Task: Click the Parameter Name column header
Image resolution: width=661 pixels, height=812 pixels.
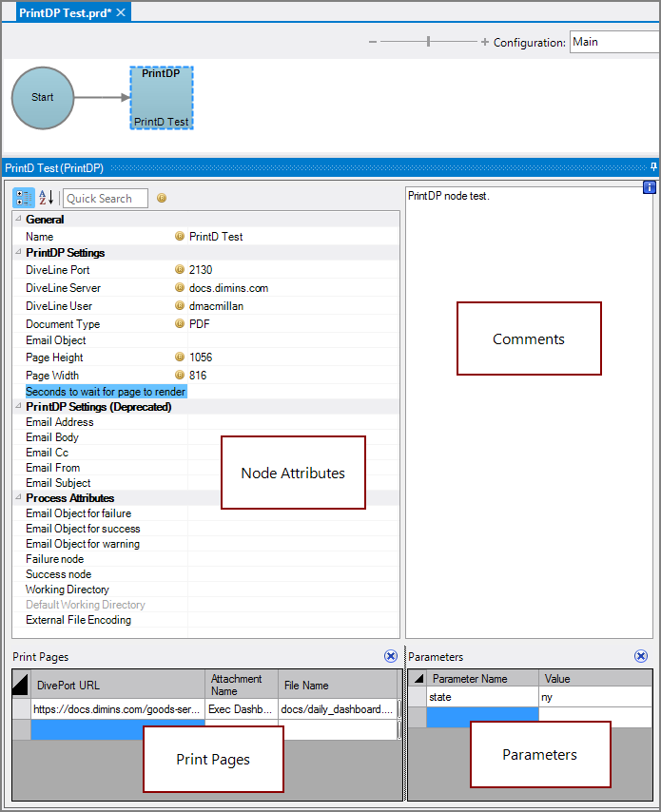Action: click(483, 678)
